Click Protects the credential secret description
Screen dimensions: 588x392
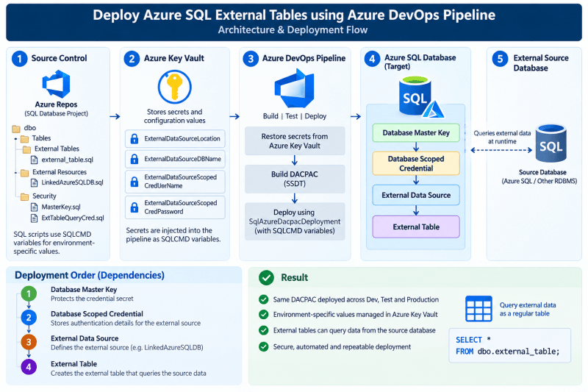point(92,299)
